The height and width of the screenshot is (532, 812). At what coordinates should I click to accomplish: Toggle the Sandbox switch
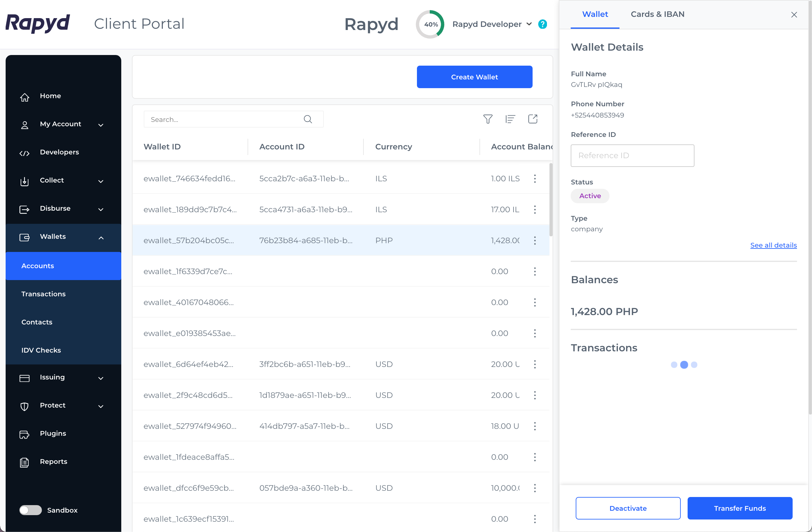point(31,510)
